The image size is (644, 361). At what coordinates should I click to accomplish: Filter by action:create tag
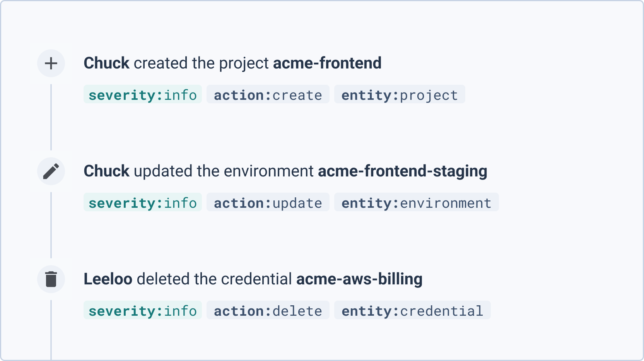268,94
